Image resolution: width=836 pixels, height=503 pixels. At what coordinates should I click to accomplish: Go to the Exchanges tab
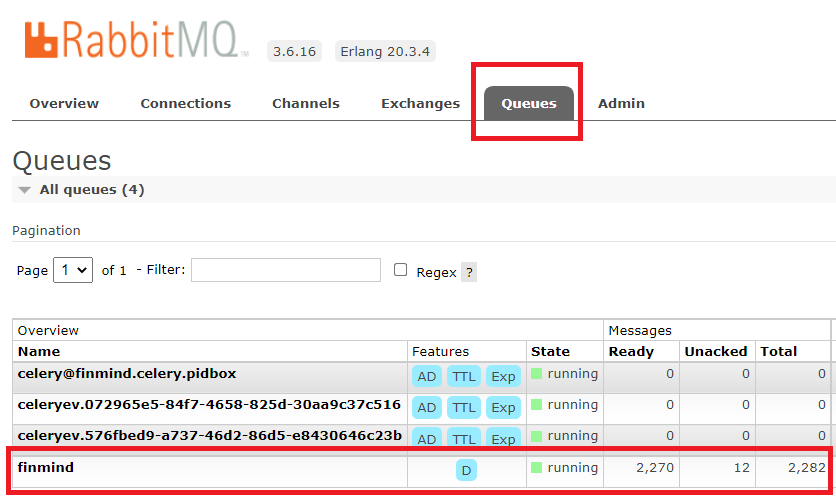420,103
